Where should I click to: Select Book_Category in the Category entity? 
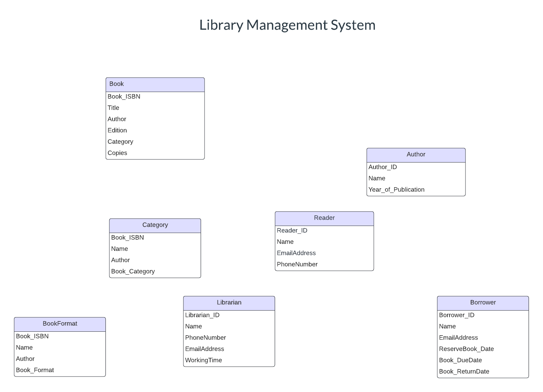click(x=133, y=271)
